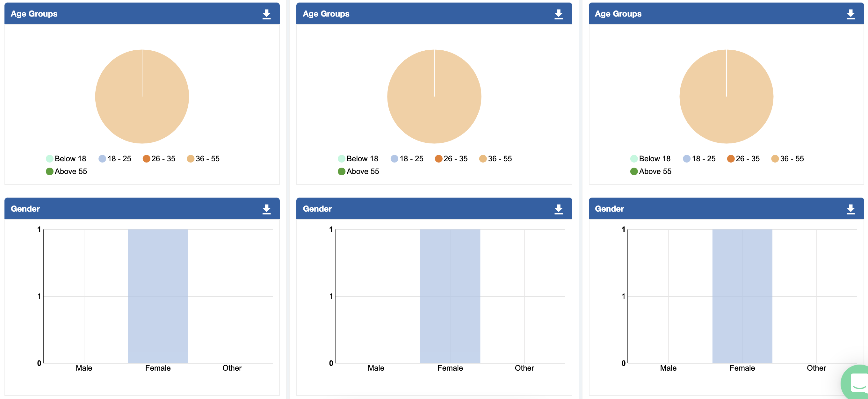Image resolution: width=868 pixels, height=399 pixels.
Task: Click the Female bar in first Gender chart
Action: [158, 296]
